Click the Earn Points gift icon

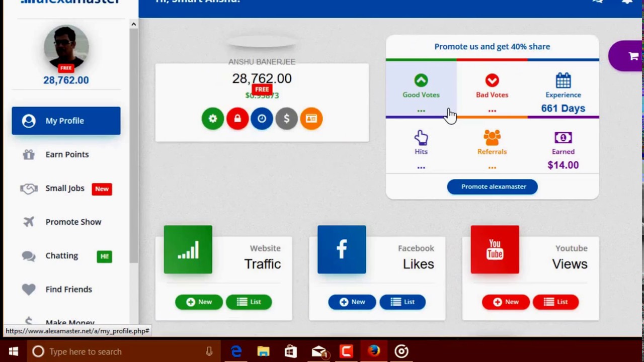click(x=29, y=154)
